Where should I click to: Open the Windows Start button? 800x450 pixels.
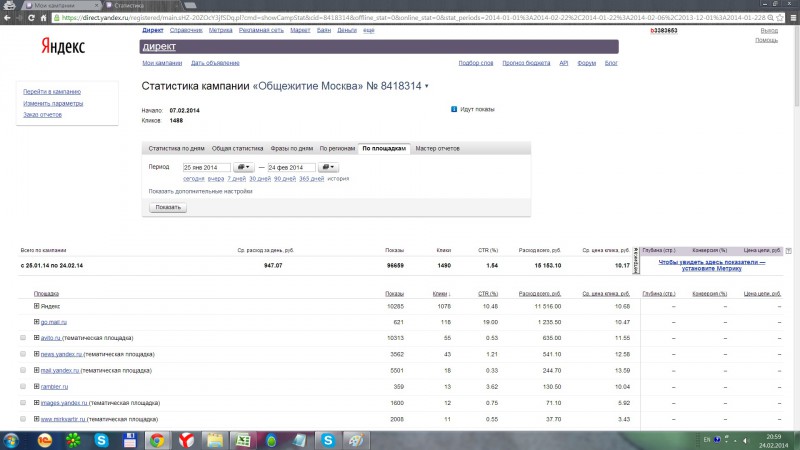11,440
